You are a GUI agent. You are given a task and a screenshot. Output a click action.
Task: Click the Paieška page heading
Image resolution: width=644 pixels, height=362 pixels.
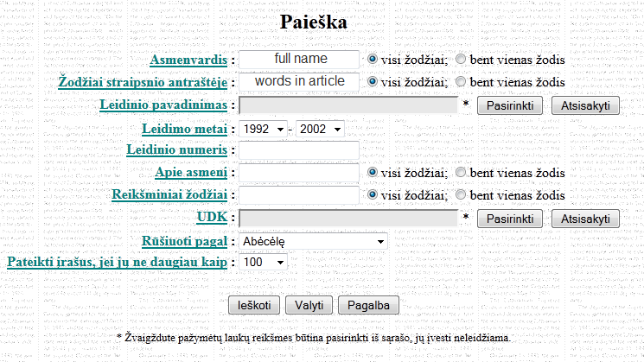point(314,22)
